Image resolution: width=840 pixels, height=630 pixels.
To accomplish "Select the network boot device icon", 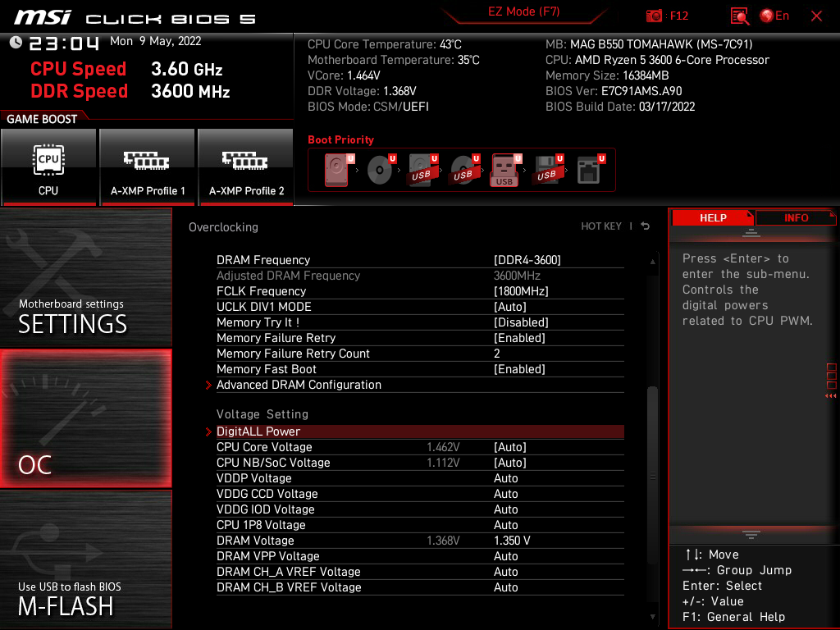I will 591,170.
